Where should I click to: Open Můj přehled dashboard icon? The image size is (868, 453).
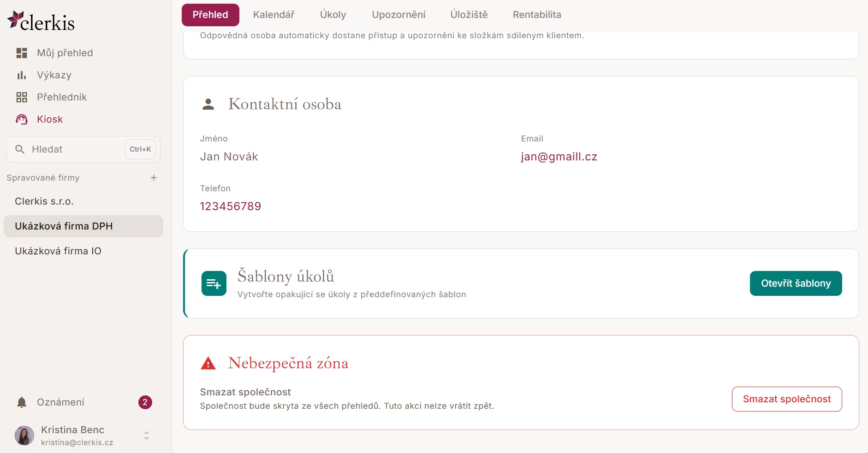22,53
